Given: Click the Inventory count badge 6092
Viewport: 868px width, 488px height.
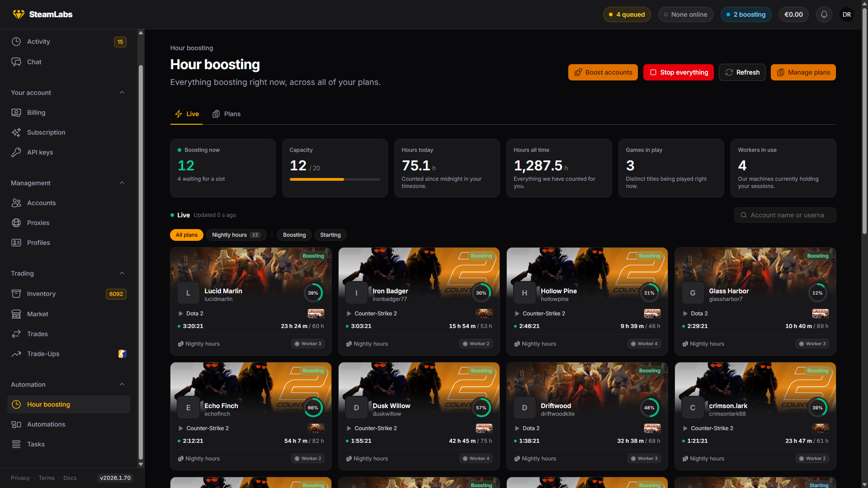Looking at the screenshot, I should tap(116, 294).
